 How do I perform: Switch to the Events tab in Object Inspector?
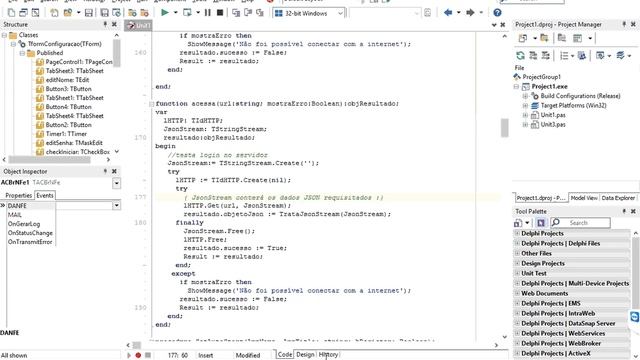pyautogui.click(x=45, y=196)
